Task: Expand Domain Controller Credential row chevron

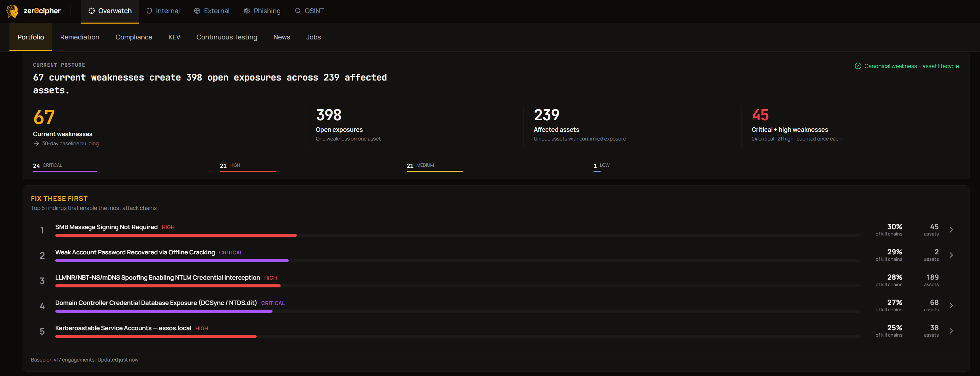Action: 951,306
